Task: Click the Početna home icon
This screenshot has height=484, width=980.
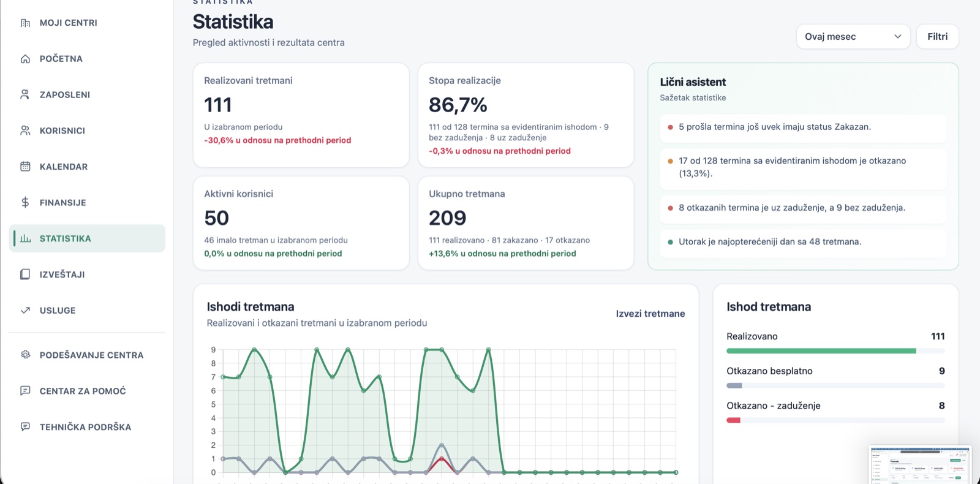Action: [25, 59]
